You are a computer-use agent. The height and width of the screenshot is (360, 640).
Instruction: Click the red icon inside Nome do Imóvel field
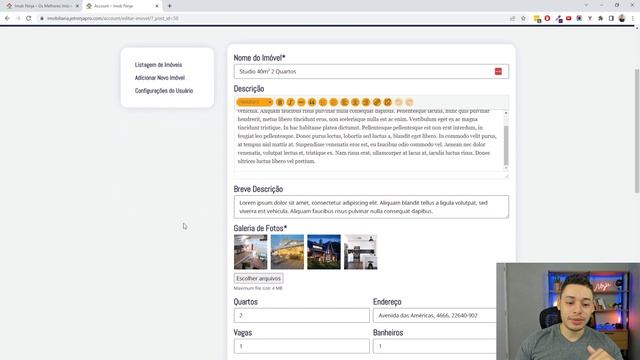[498, 71]
